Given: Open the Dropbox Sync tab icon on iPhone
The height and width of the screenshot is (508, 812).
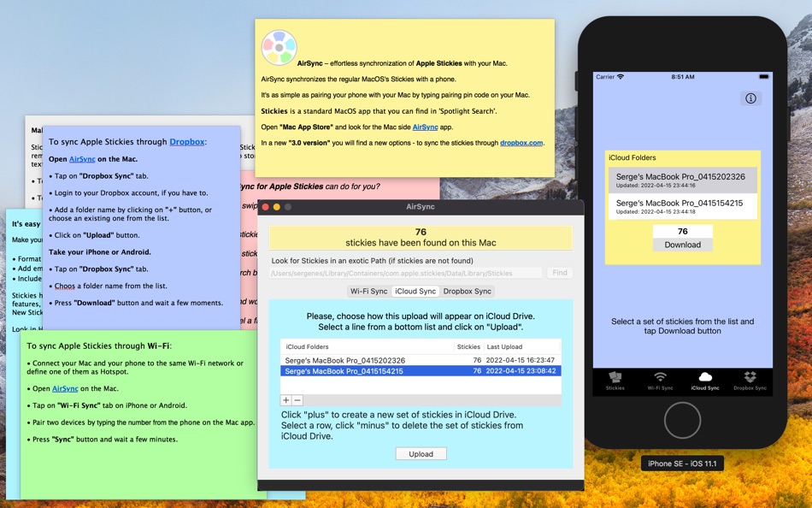Looking at the screenshot, I should coord(750,377).
